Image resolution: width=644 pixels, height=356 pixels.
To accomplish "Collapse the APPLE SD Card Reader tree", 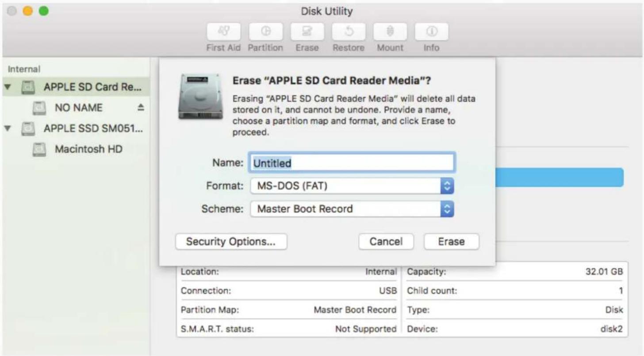I will [8, 86].
